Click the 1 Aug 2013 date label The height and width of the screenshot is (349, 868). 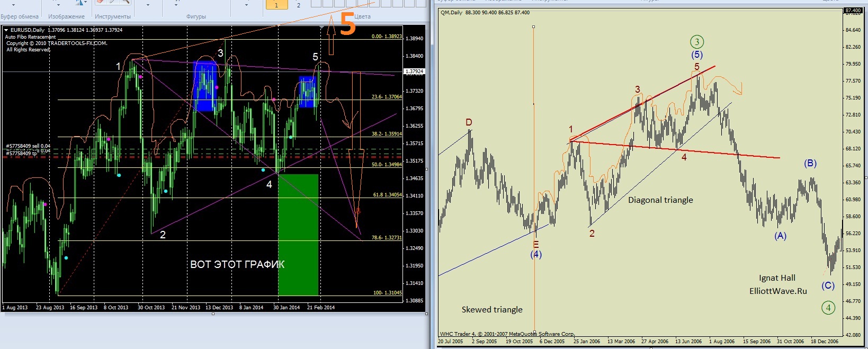(15, 307)
